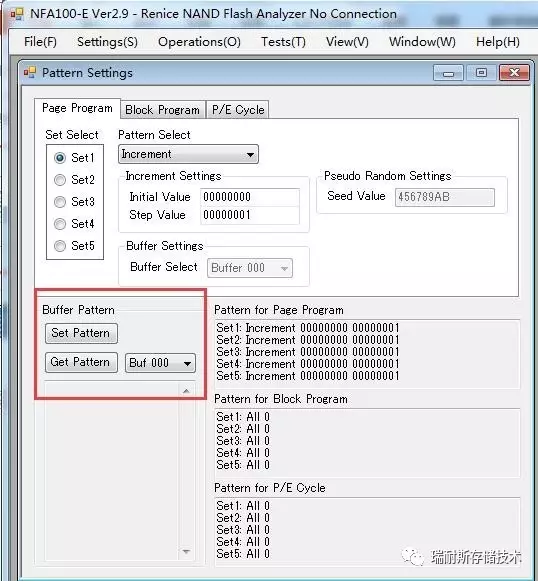Click the 'Set4: Increment 00000000 00000001' line
Viewport: 538px width, 581px height.
click(x=308, y=363)
